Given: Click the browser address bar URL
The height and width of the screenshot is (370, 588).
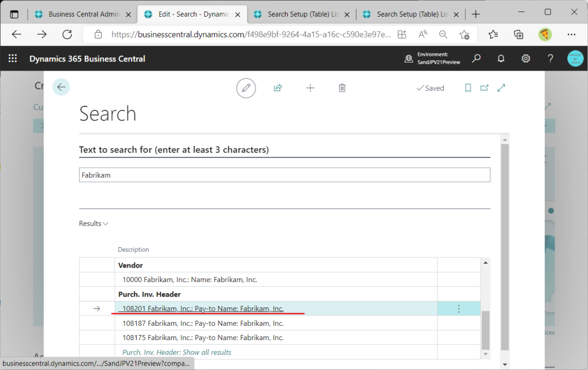Looking at the screenshot, I should click(x=251, y=34).
